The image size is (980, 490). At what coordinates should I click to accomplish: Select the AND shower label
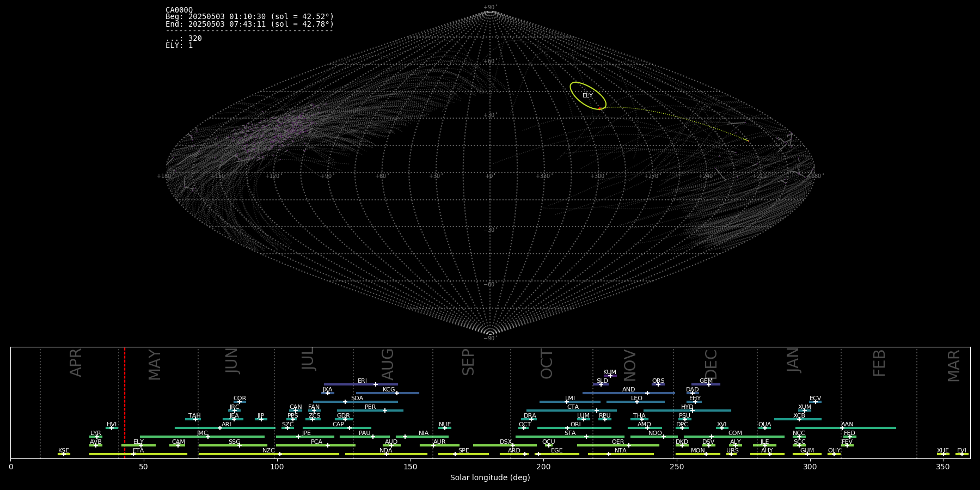point(629,390)
